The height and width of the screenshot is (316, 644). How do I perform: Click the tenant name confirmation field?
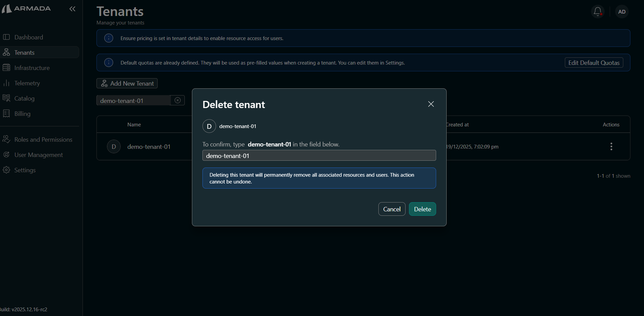coord(319,156)
